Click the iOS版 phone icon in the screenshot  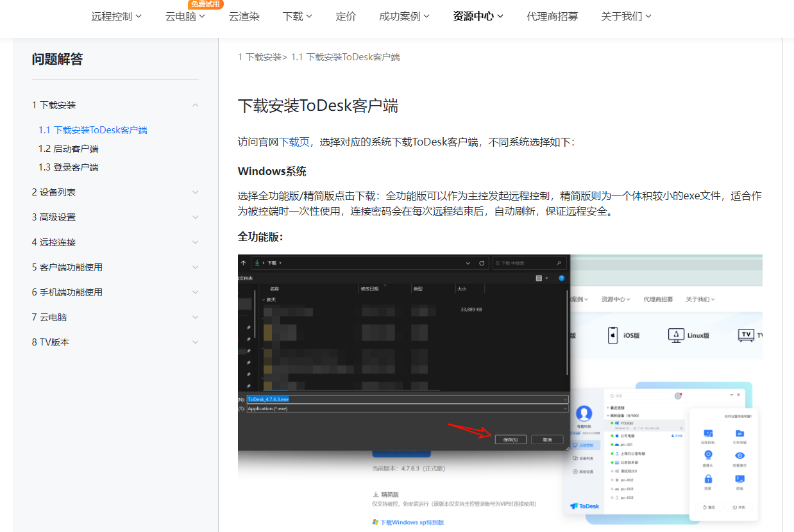tap(612, 335)
